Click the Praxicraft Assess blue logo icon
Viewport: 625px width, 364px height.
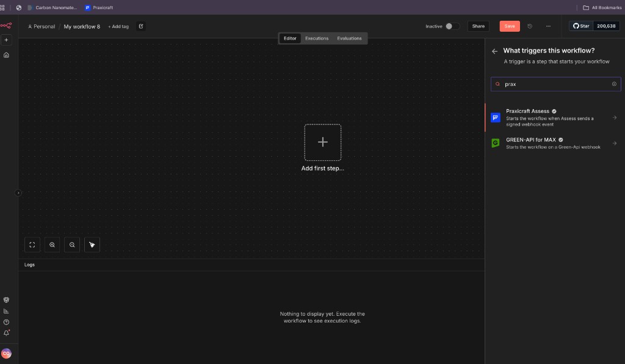click(x=496, y=118)
